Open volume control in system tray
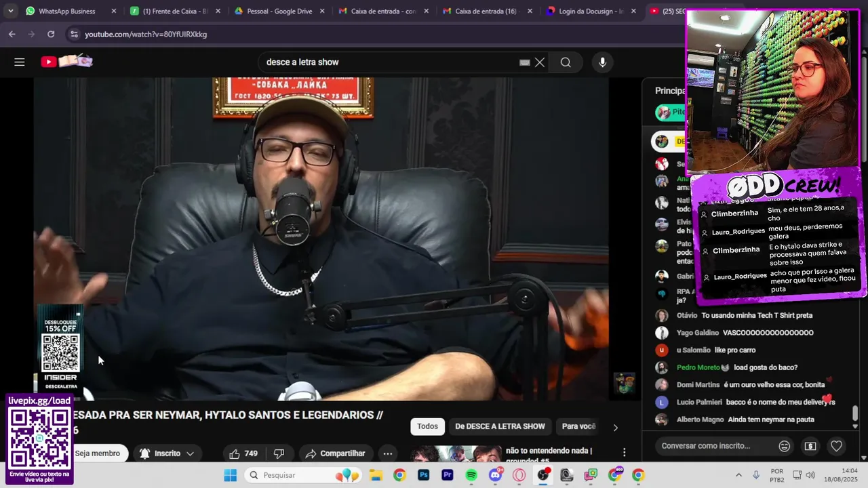Viewport: 868px width, 488px height. [810, 475]
